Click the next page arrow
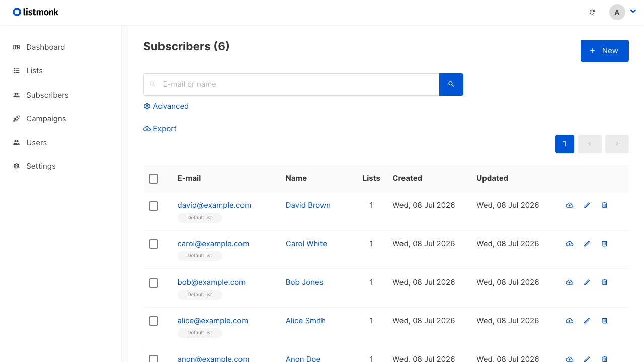Screen dimensions: 644x362 coord(617,144)
